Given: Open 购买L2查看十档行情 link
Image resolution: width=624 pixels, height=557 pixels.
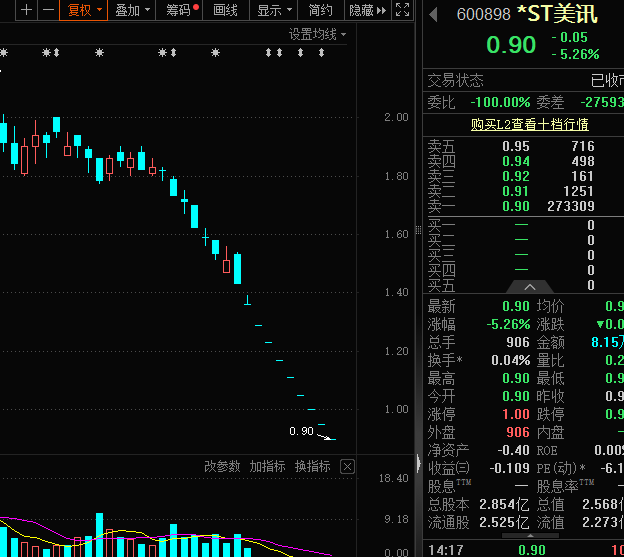Looking at the screenshot, I should pos(530,124).
